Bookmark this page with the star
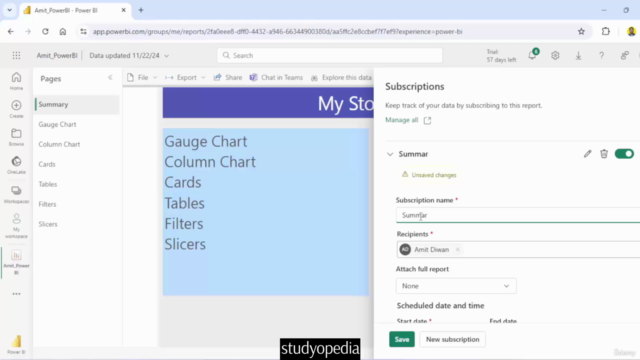 click(581, 31)
